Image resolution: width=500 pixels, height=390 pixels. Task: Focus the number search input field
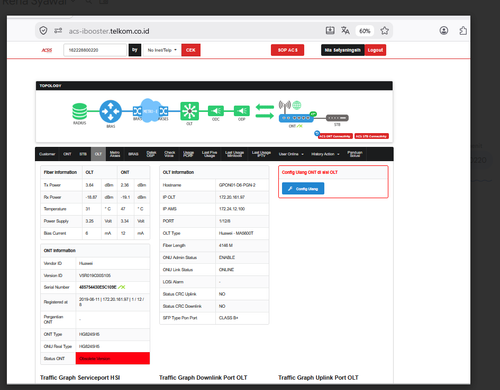pyautogui.click(x=95, y=50)
